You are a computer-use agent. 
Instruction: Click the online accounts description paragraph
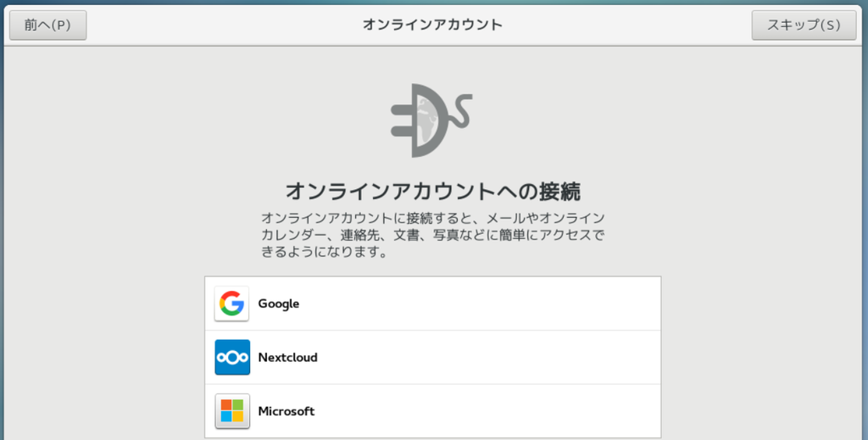[x=432, y=235]
